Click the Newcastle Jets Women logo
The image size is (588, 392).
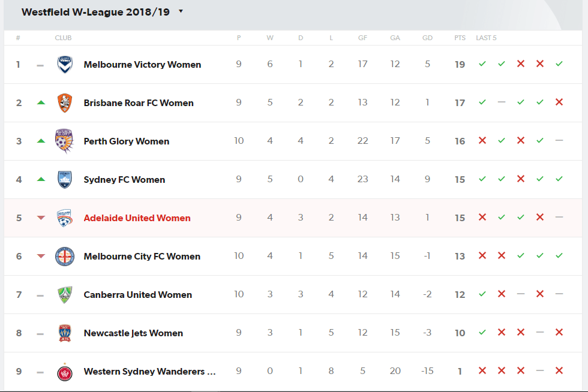(65, 333)
